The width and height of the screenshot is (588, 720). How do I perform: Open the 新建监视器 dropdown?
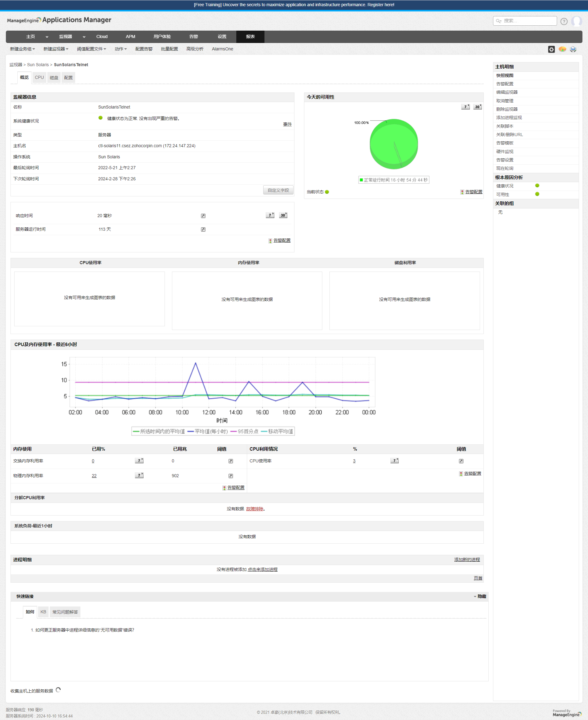coord(56,49)
